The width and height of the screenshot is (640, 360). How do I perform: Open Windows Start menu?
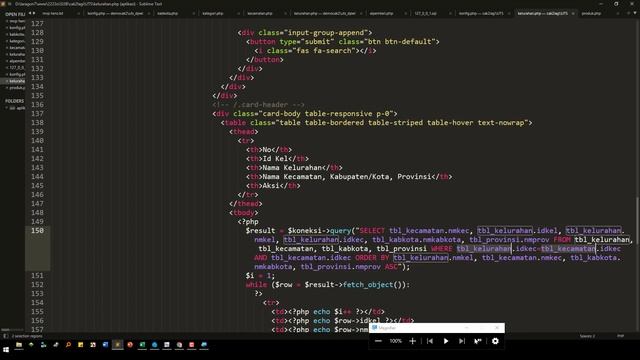click(x=6, y=350)
